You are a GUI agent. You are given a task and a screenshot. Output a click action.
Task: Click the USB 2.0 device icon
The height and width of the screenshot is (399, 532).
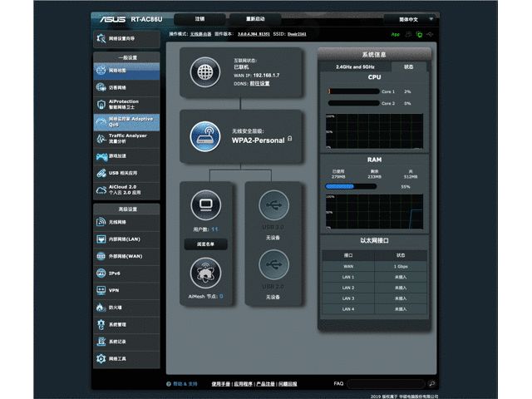tap(273, 264)
